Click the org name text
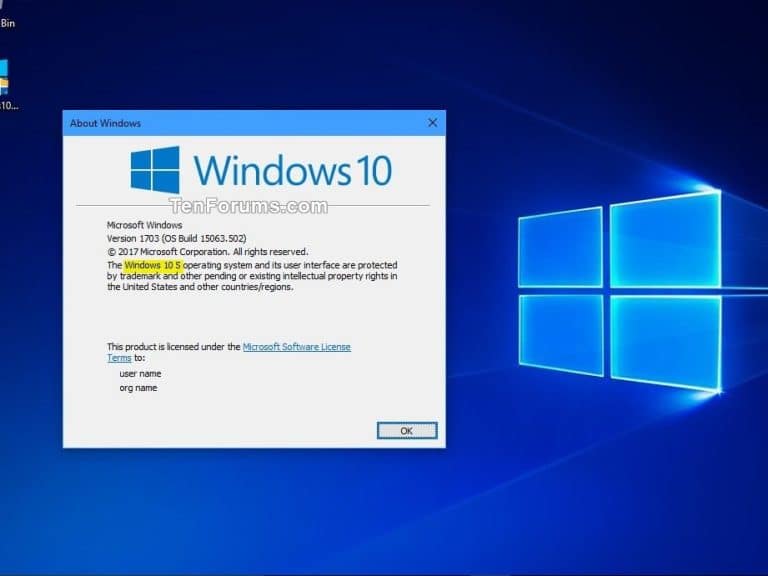Screen dimensions: 768x576 pos(138,388)
